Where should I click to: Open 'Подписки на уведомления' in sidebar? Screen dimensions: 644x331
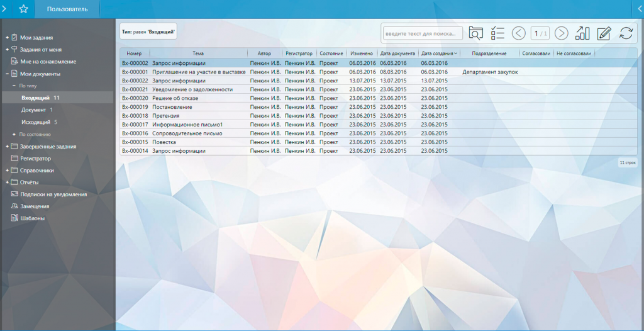point(53,194)
